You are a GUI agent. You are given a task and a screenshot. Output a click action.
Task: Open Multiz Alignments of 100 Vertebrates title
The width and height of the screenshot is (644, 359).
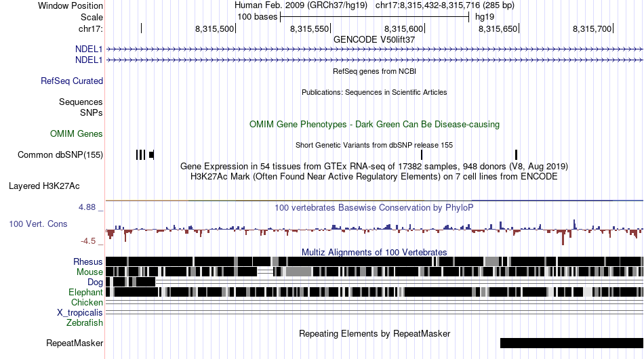click(x=374, y=253)
